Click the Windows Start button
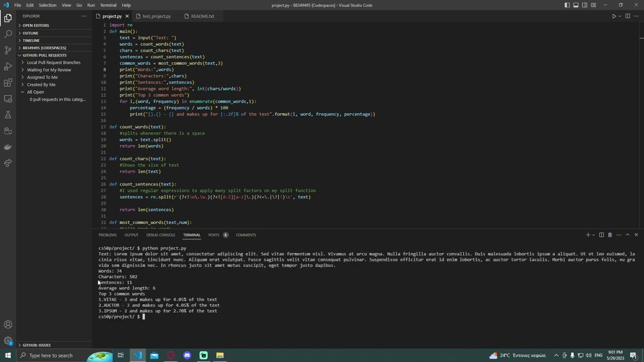Image resolution: width=644 pixels, height=362 pixels. (8, 355)
